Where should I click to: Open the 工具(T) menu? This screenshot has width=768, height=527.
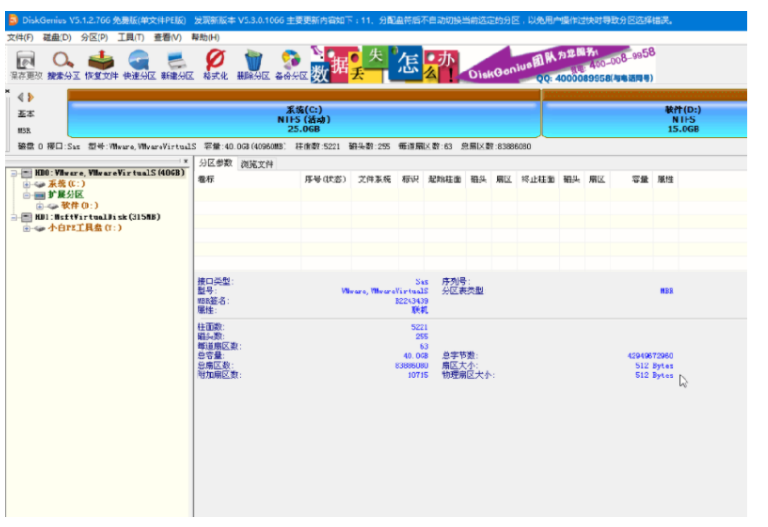[x=130, y=37]
